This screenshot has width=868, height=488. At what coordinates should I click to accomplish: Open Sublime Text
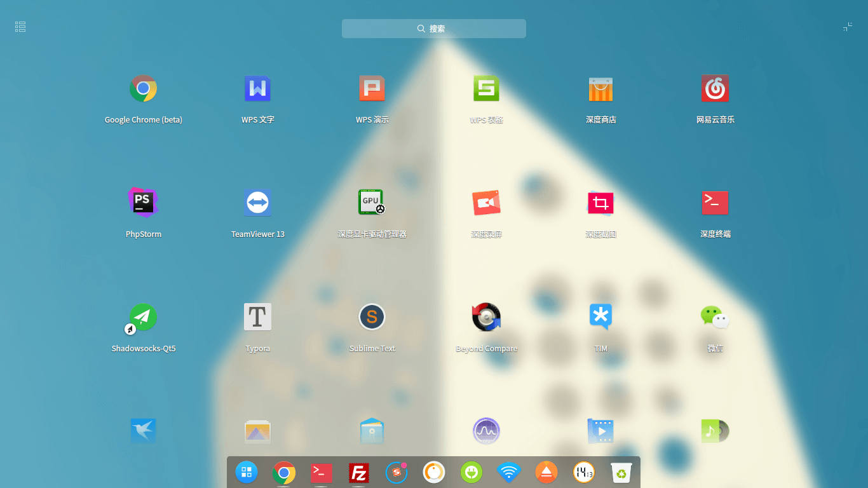(x=372, y=318)
